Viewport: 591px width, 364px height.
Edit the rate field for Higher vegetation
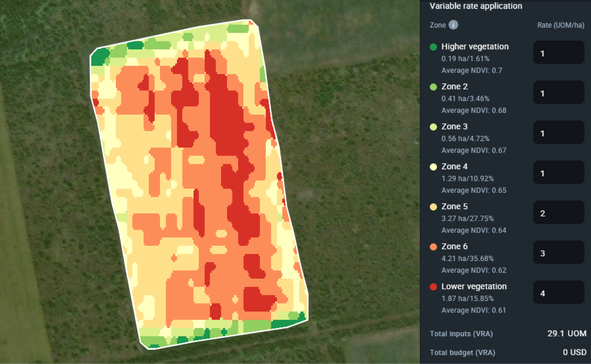click(x=558, y=53)
